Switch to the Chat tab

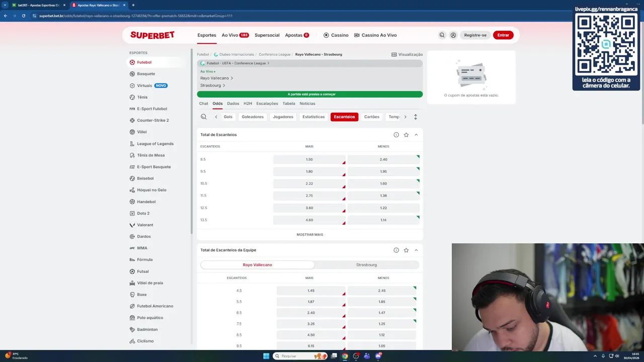pyautogui.click(x=203, y=104)
